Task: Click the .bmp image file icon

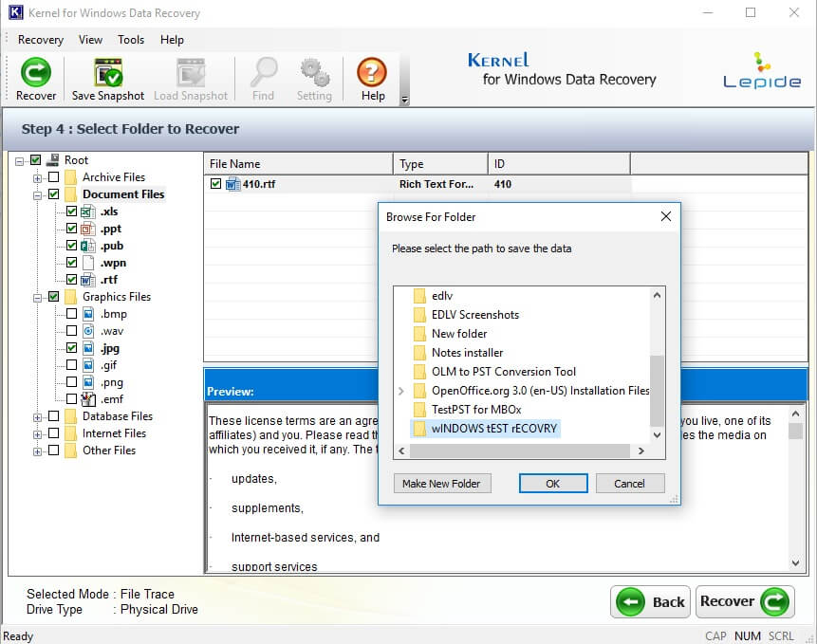Action: [x=88, y=314]
